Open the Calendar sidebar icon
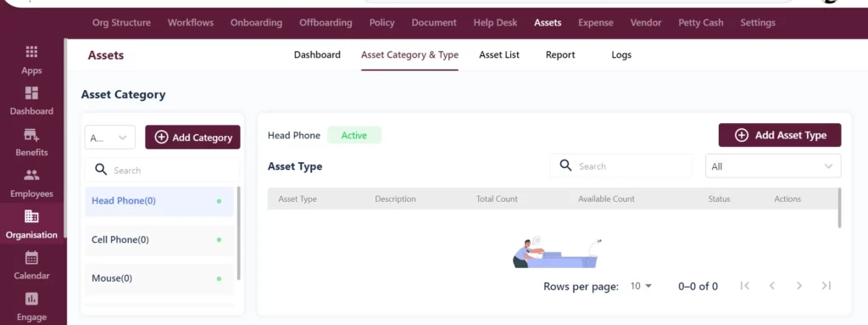 (31, 257)
